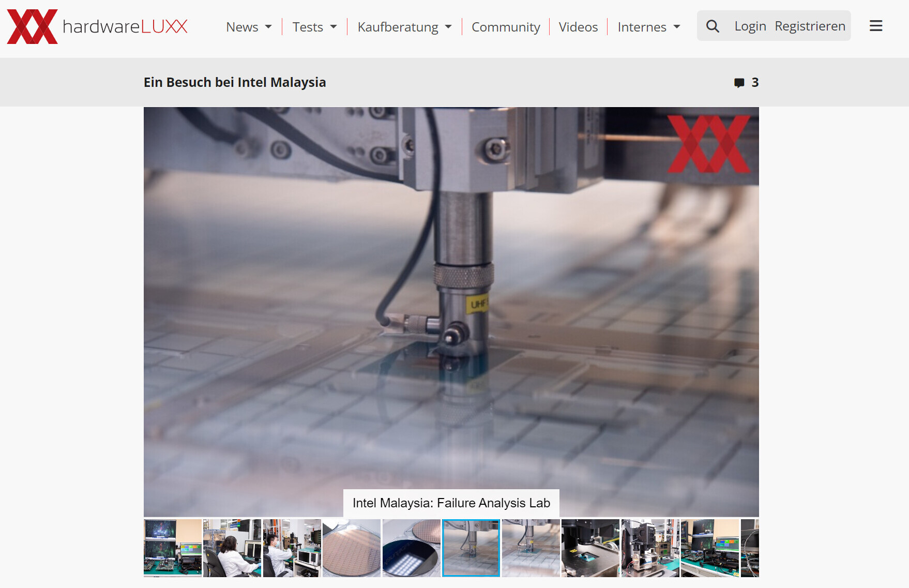Select thumbnail of metallic test machine
This screenshot has height=588, width=909.
click(x=650, y=548)
